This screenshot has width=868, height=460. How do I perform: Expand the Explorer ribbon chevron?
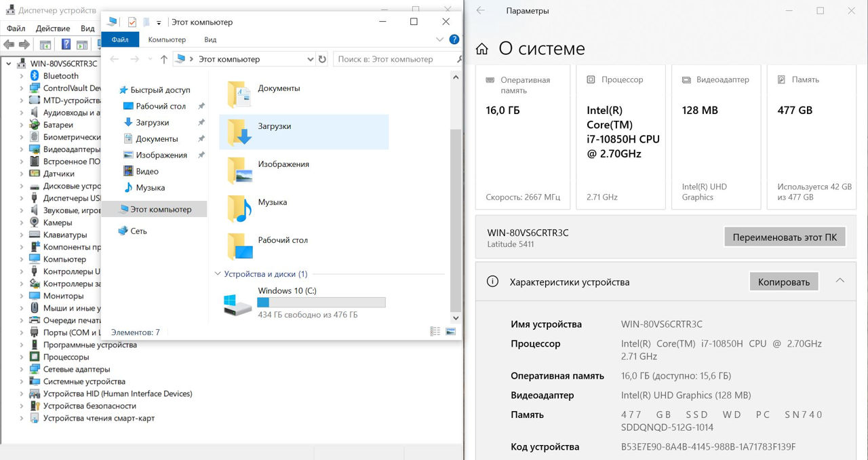pos(439,40)
